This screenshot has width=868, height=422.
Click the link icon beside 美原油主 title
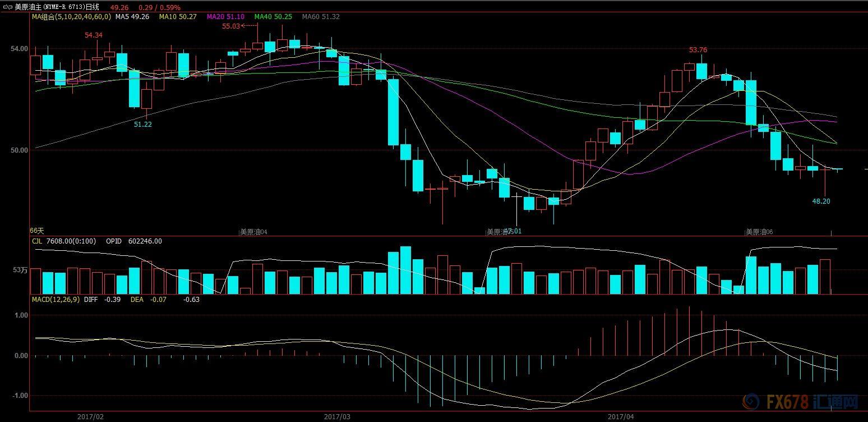(x=7, y=7)
